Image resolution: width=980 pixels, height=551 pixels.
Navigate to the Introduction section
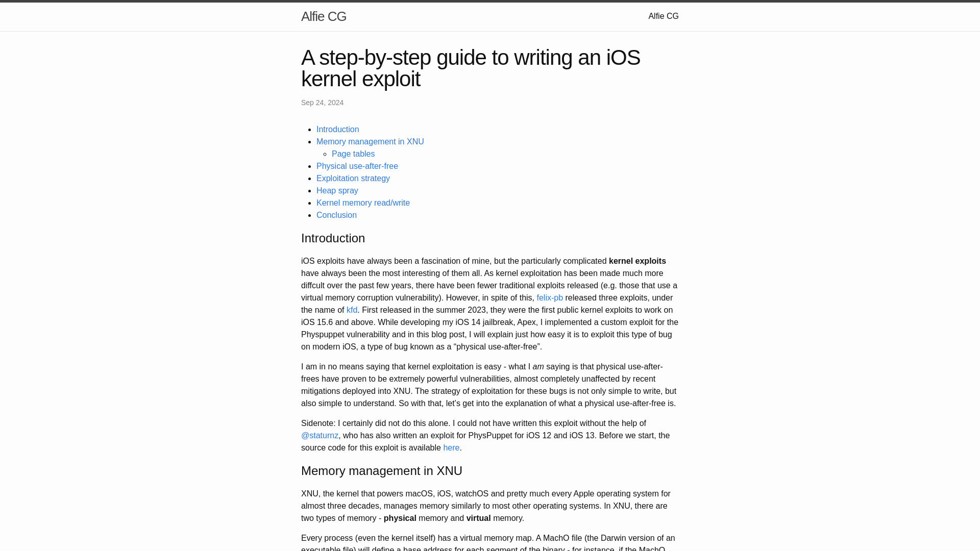337,129
